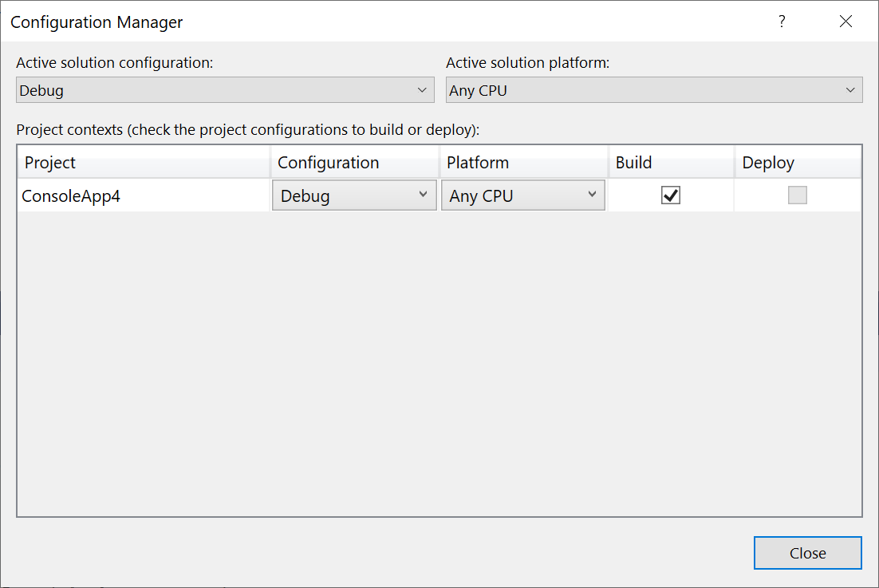This screenshot has height=588, width=879.
Task: Click the chevron on Active solution configuration
Action: point(424,89)
